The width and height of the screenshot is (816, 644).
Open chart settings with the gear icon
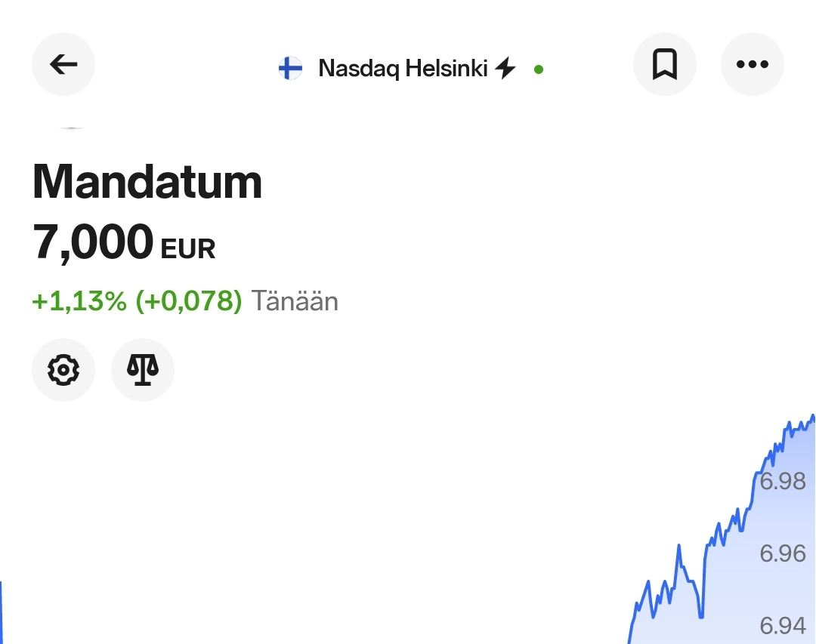[x=63, y=370]
